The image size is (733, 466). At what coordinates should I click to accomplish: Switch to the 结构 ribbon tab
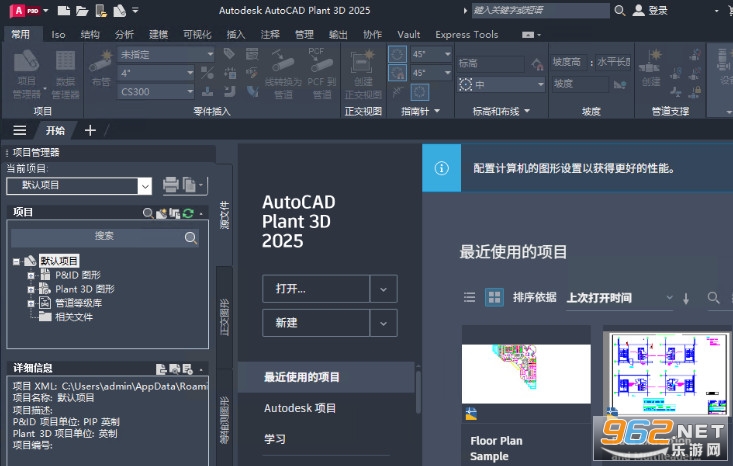point(90,35)
